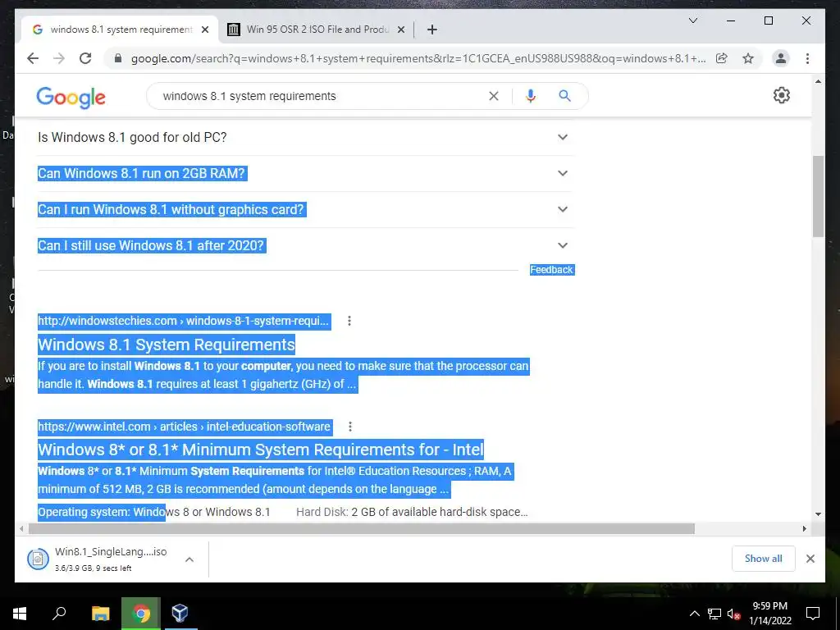The width and height of the screenshot is (840, 630).
Task: Reload the current Google search page
Action: 85,58
